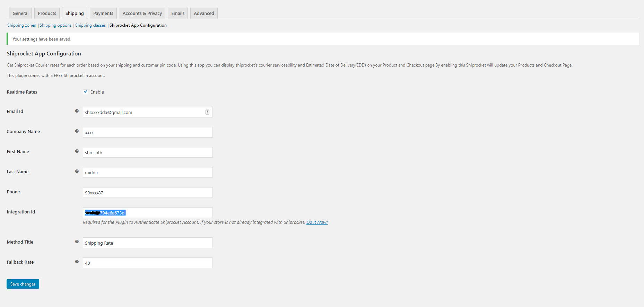Click the autofill icon inside Email Id field
The height and width of the screenshot is (307, 644).
click(x=207, y=112)
